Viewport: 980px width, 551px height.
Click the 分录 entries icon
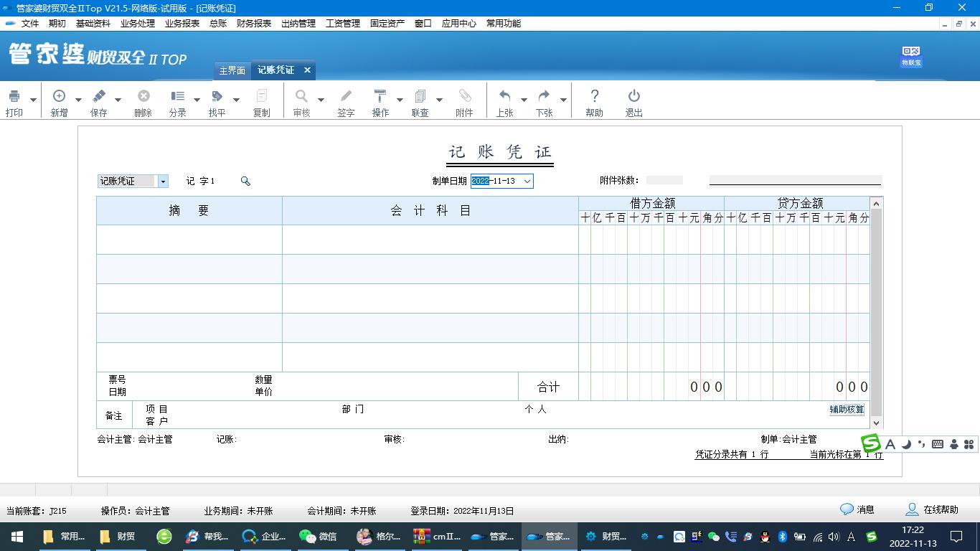[x=177, y=96]
